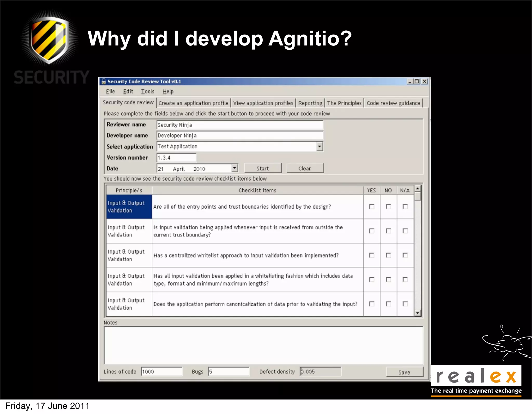Select 'Is input validation being applied' checklist item

(x=257, y=231)
